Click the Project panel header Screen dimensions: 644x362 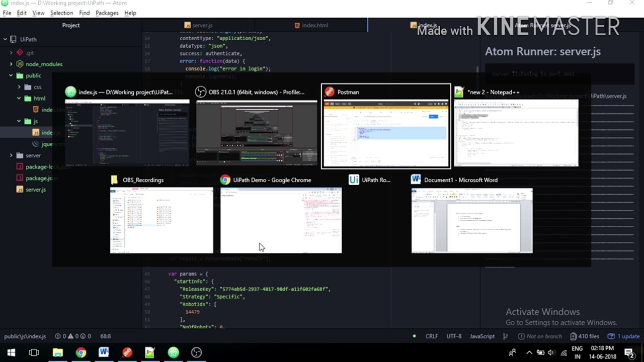[71, 25]
